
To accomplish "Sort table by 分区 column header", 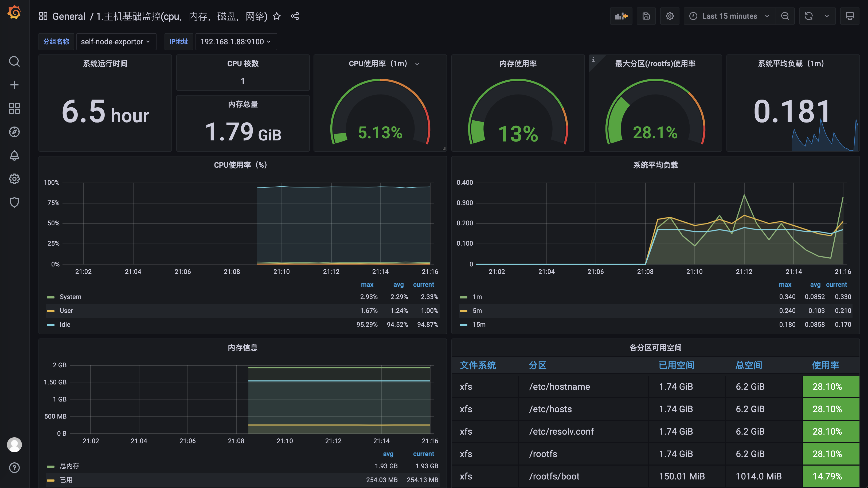I will tap(537, 365).
